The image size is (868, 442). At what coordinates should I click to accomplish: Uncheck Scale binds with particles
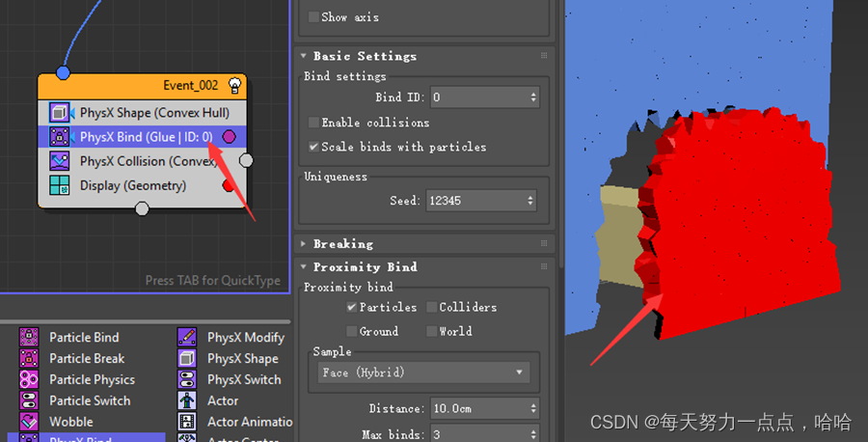pos(313,147)
